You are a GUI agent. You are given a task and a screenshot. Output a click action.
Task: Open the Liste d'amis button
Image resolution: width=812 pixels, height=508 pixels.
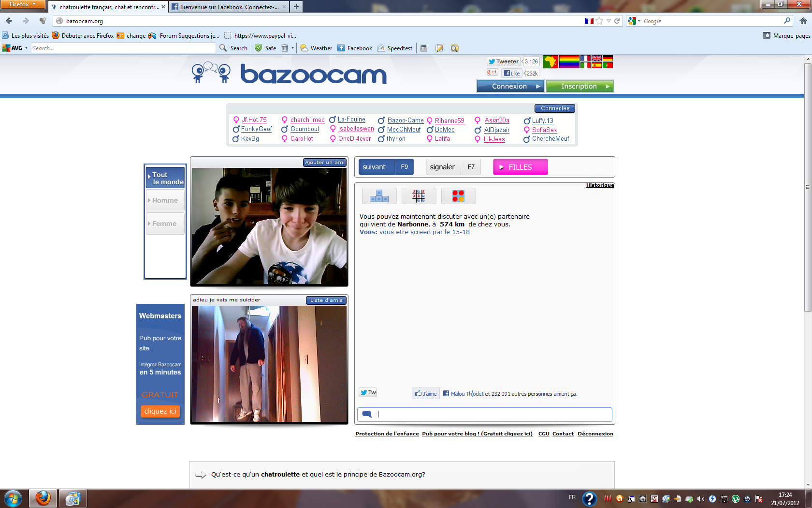click(x=326, y=300)
